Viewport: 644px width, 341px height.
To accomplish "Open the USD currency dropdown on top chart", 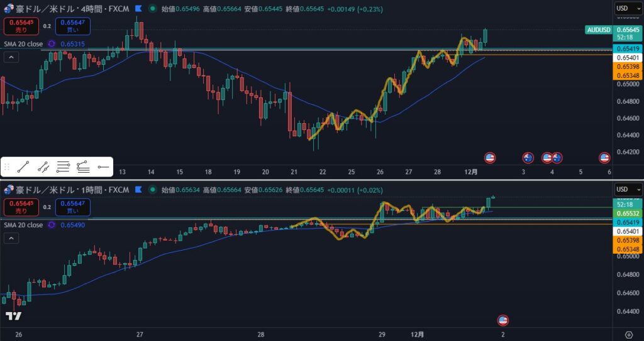I will (628, 8).
